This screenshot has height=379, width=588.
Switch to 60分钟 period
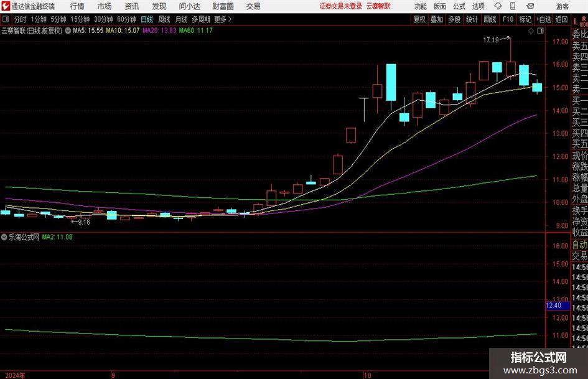pyautogui.click(x=127, y=19)
